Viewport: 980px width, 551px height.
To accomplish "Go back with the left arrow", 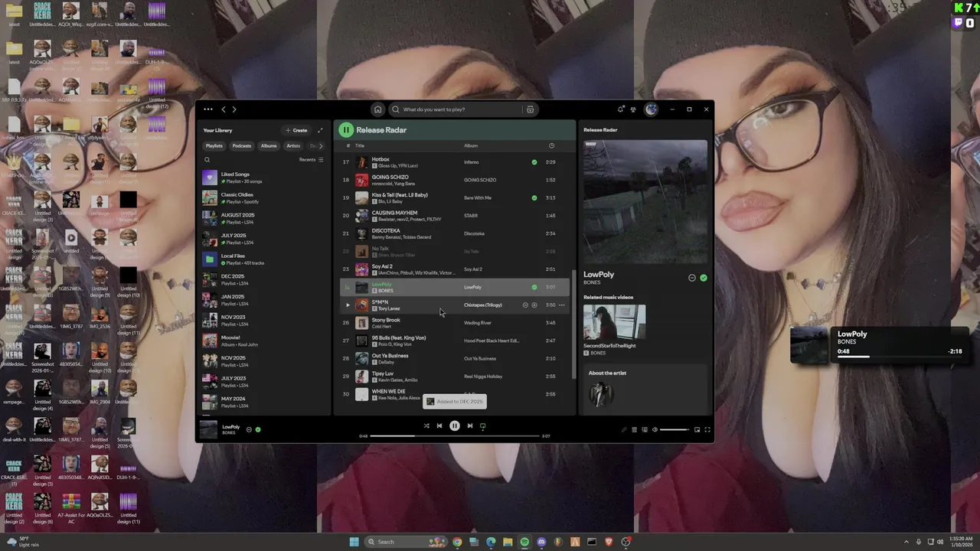I will click(224, 109).
